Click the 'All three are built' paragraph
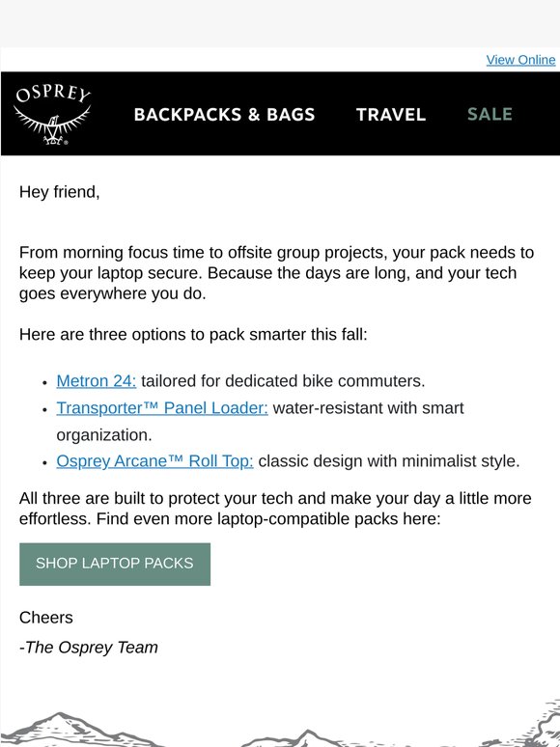 (275, 509)
